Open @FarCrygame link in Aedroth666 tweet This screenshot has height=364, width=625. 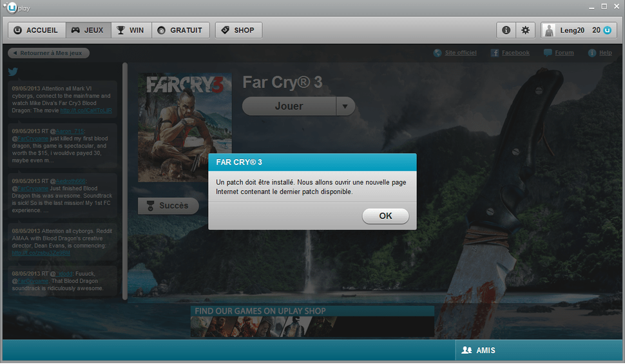33,188
